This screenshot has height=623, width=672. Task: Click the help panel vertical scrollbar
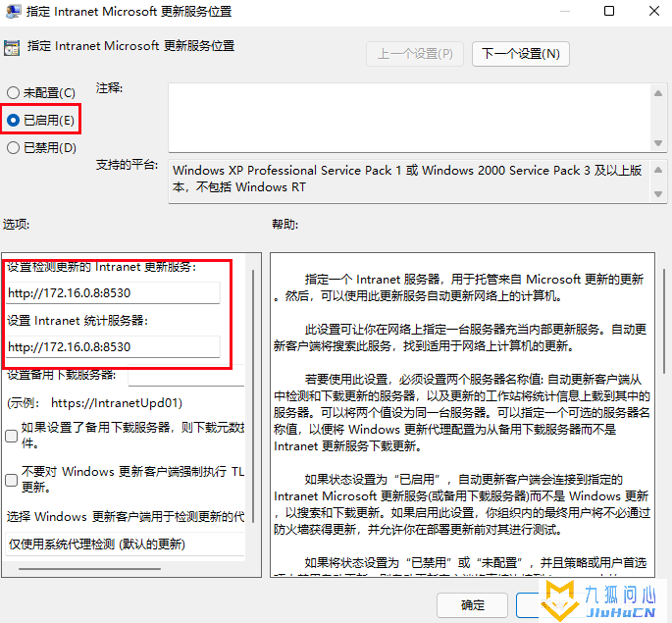click(664, 322)
